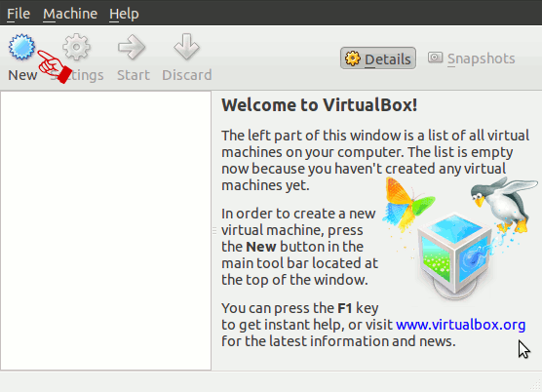This screenshot has width=542, height=392.
Task: Click the window resize grip in status bar
Action: coord(536,386)
